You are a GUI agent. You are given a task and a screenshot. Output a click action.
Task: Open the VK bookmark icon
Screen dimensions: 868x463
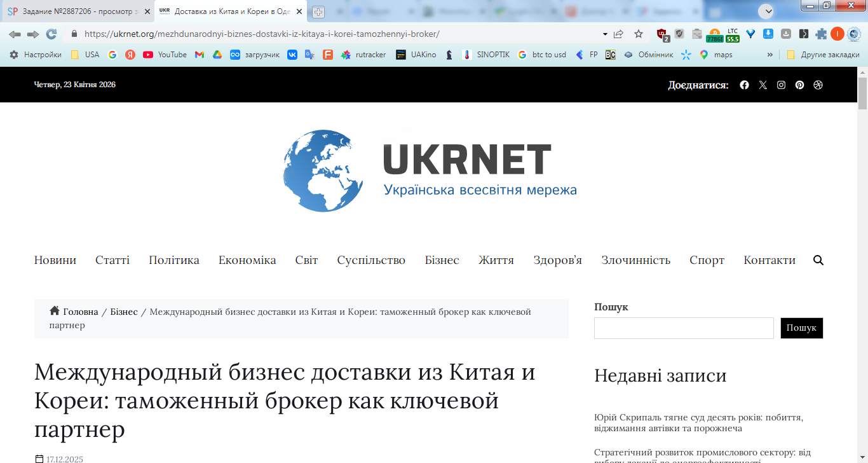[292, 55]
